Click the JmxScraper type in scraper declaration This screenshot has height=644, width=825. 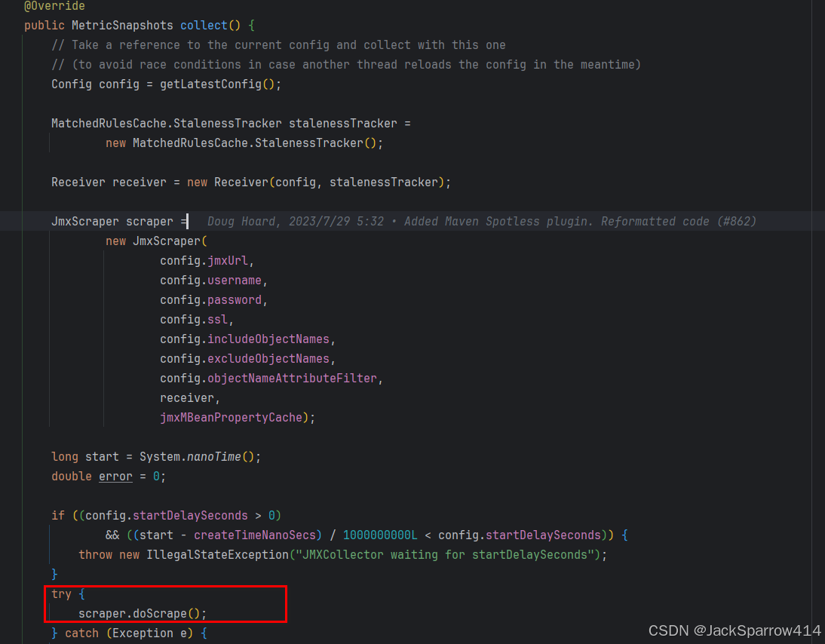84,222
